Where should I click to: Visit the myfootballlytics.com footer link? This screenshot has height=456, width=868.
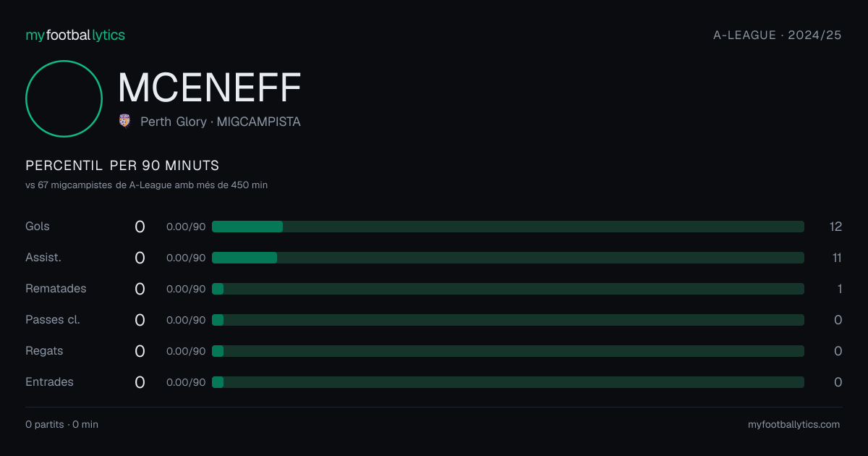[x=793, y=424]
